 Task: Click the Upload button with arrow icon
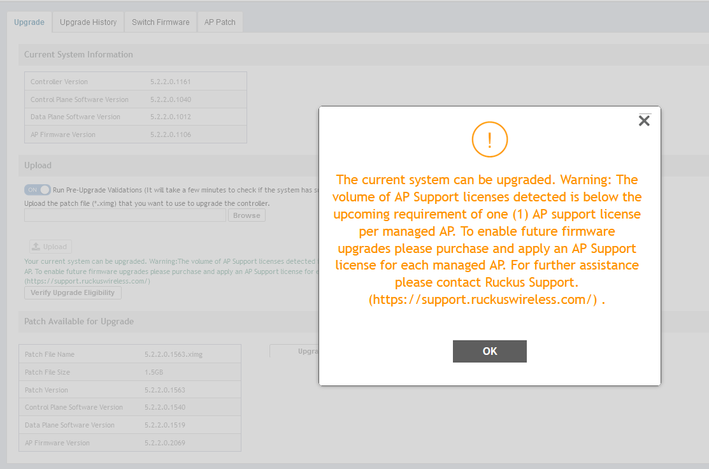tap(50, 246)
